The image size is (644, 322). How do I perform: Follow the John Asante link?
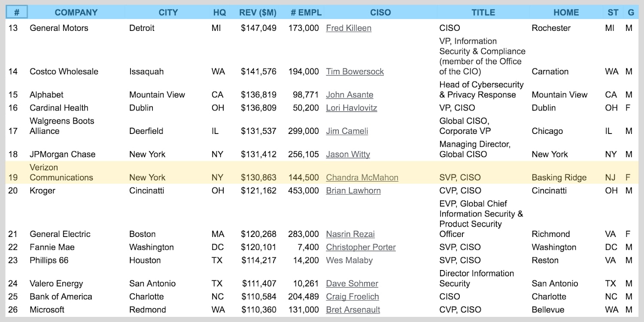tap(349, 95)
